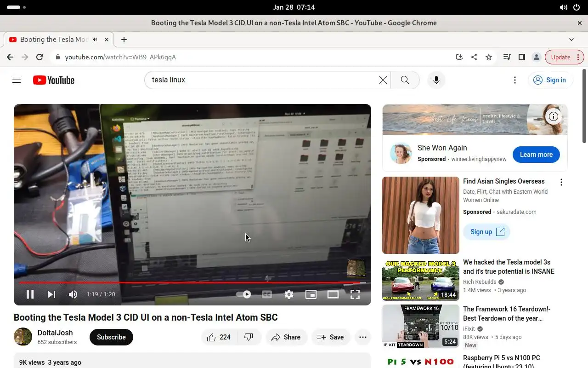
Task: Go to YouTube home logo
Action: (x=54, y=80)
